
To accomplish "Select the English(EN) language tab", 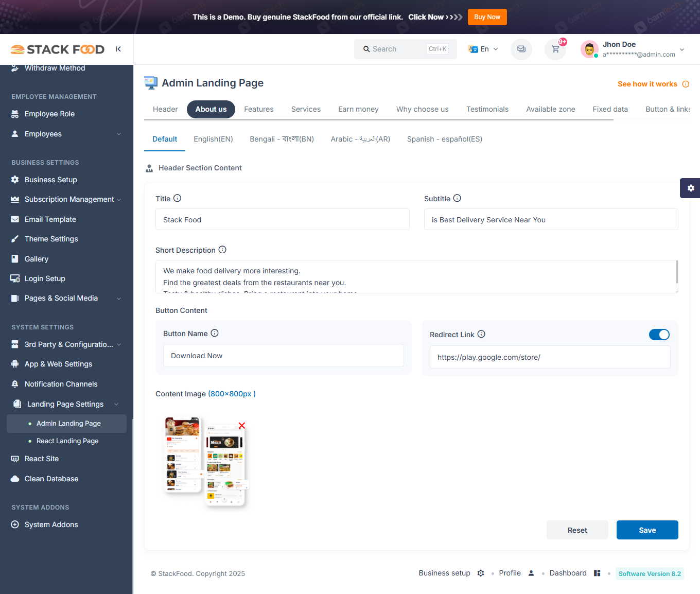I will click(213, 139).
